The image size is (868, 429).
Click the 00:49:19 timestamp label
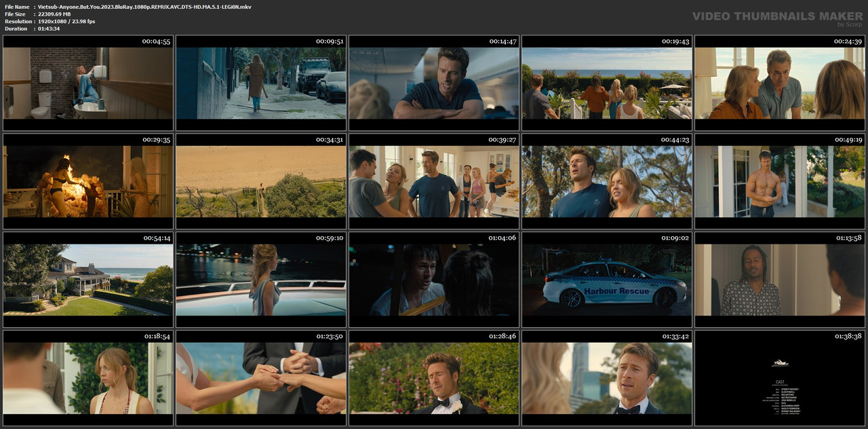[848, 140]
